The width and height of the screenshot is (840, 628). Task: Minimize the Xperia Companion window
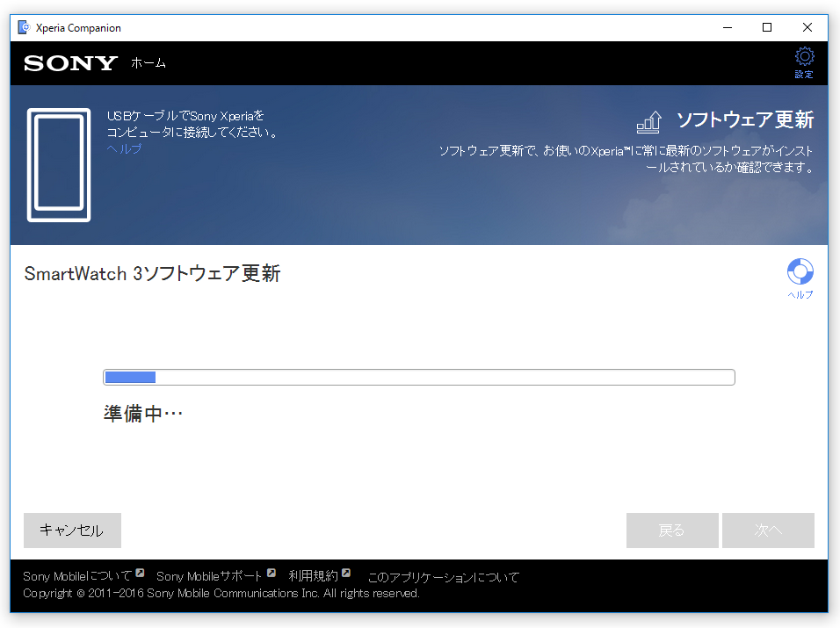727,27
